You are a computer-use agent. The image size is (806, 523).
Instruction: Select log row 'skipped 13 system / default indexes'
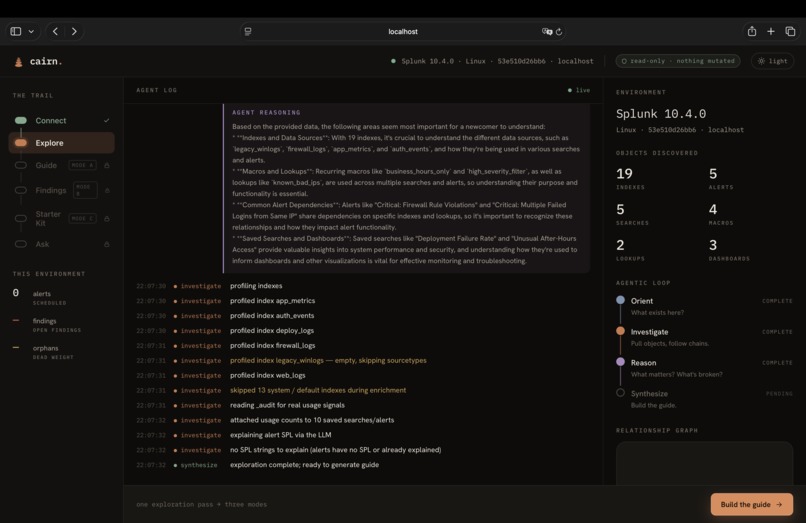tap(363, 390)
